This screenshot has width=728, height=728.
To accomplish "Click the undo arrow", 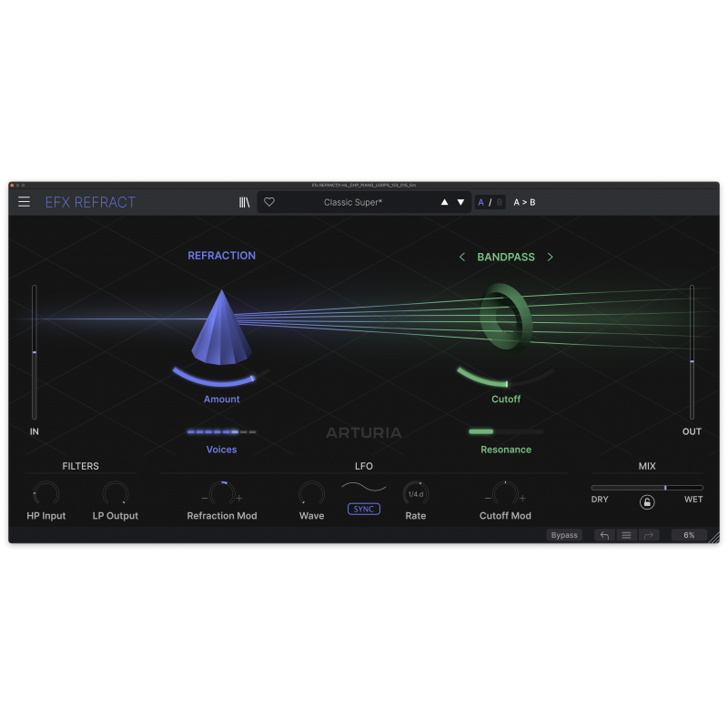I will click(x=604, y=535).
